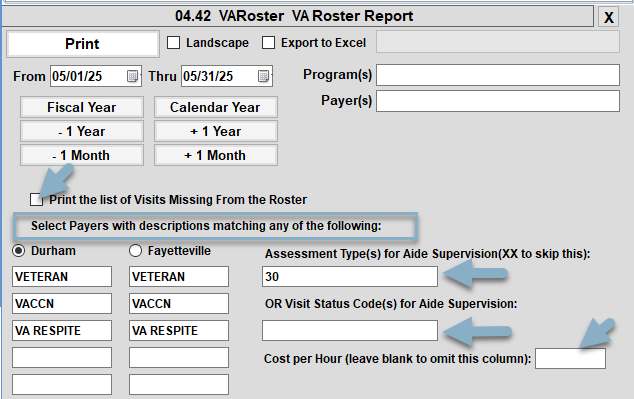
Task: Choose the Fayetteville radio button
Action: tap(135, 251)
